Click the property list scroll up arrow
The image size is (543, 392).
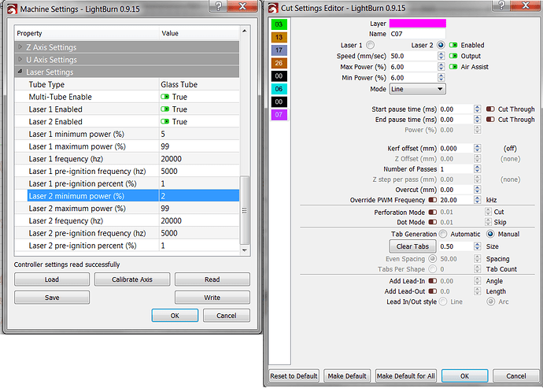tap(245, 31)
